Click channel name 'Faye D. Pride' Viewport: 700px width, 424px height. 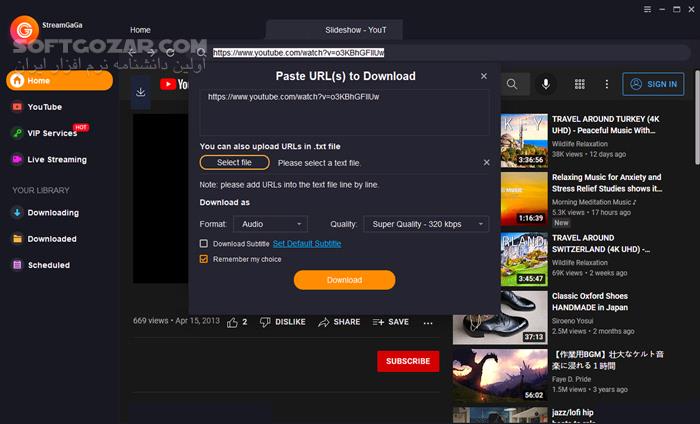[571, 379]
